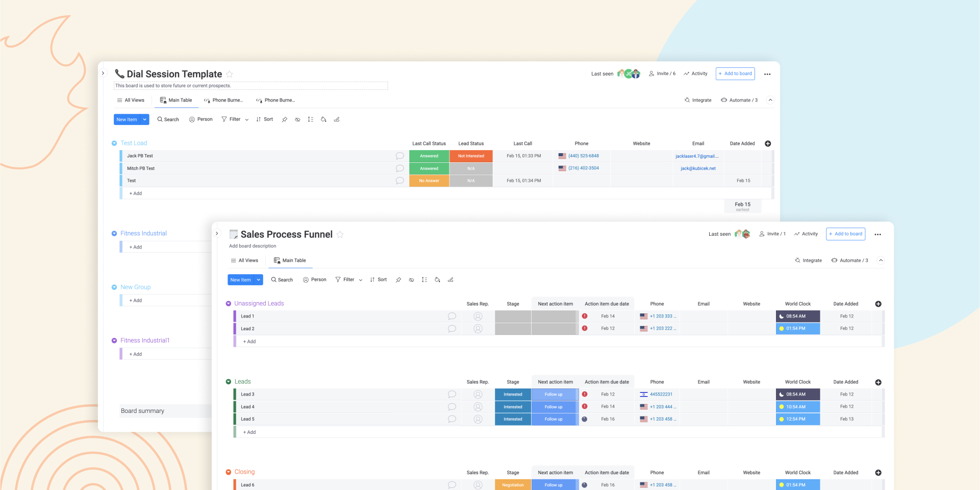Add a column in the Unassigned Leads group

point(878,304)
